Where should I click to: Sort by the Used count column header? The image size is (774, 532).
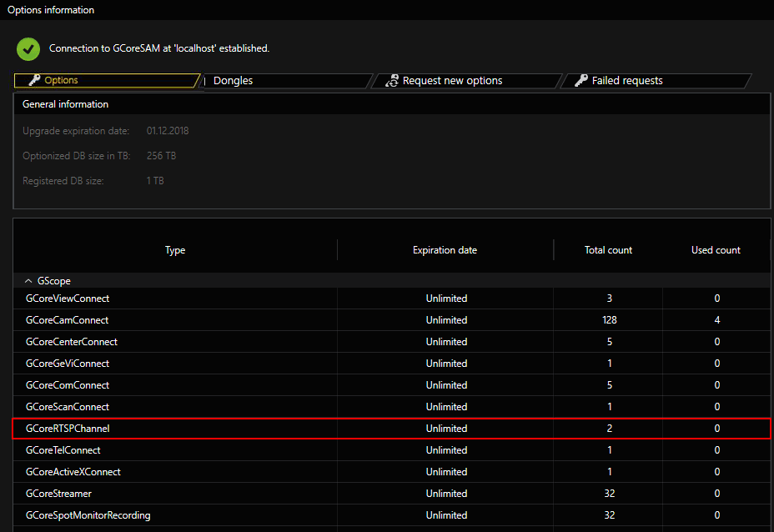(716, 250)
